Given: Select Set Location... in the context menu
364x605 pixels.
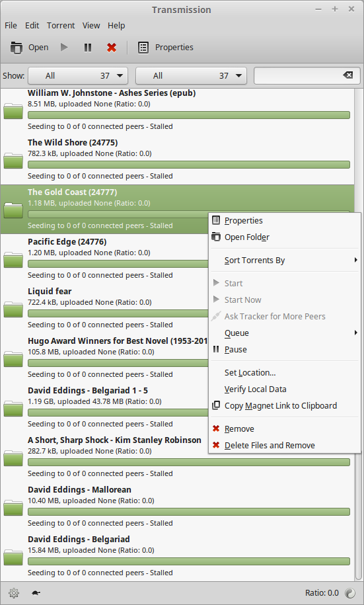Looking at the screenshot, I should [x=285, y=373].
